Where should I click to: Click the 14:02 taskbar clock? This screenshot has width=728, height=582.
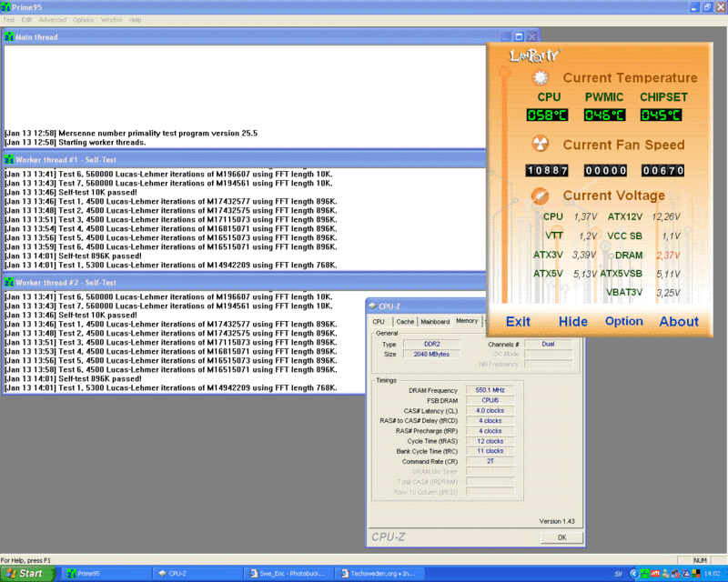tap(713, 574)
